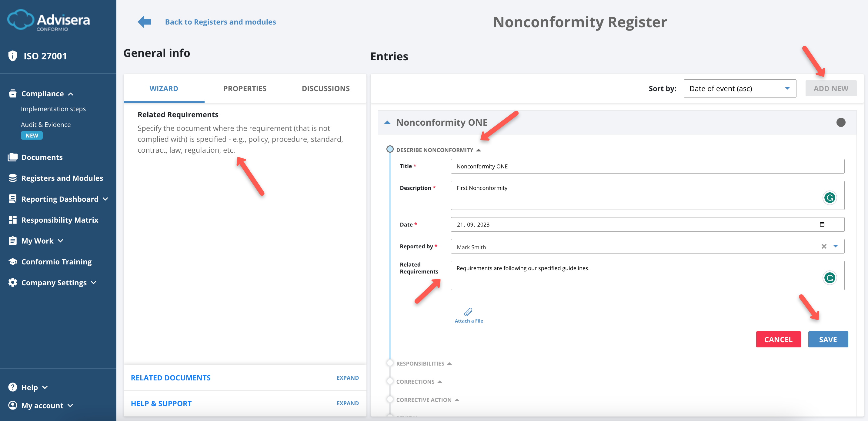Clear Mark Smith with the X icon
Screen dimensions: 868x421
(824, 246)
